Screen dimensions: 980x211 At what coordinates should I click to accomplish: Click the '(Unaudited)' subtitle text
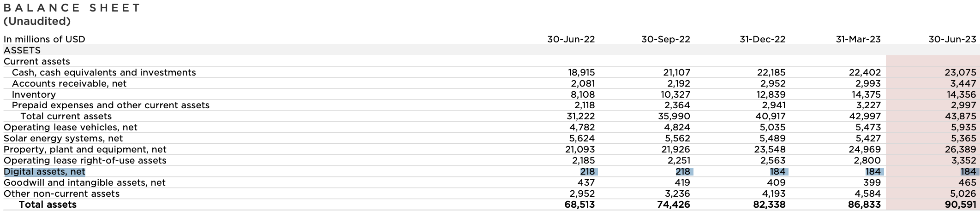pos(37,21)
